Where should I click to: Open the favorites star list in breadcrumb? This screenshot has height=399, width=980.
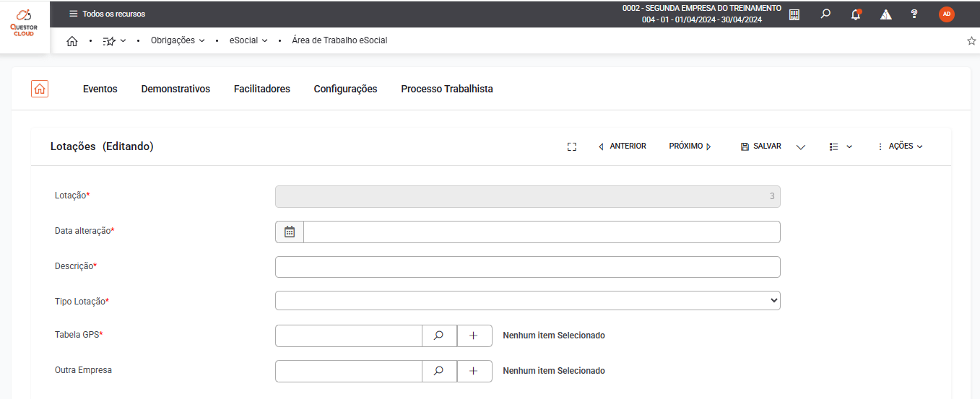pyautogui.click(x=114, y=41)
